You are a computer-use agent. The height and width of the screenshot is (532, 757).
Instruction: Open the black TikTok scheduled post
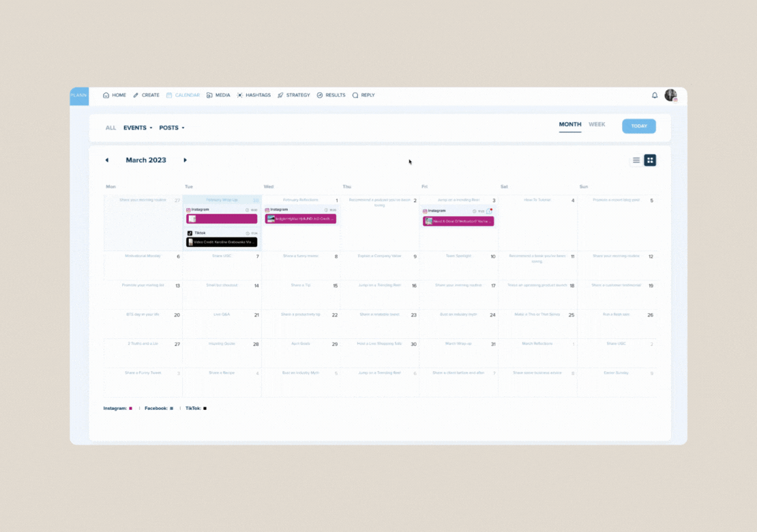222,242
